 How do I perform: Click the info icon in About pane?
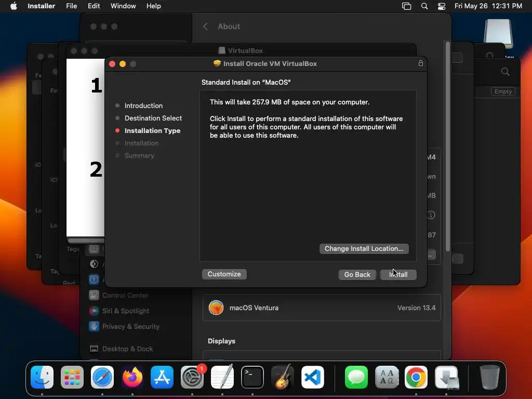(x=431, y=215)
